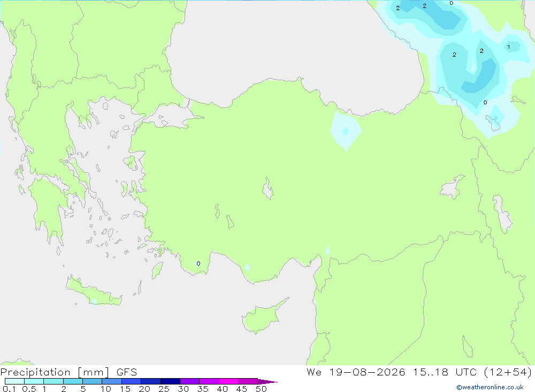535x392 pixels.
Task: Click the legend tick value '40'
Action: [x=223, y=389]
